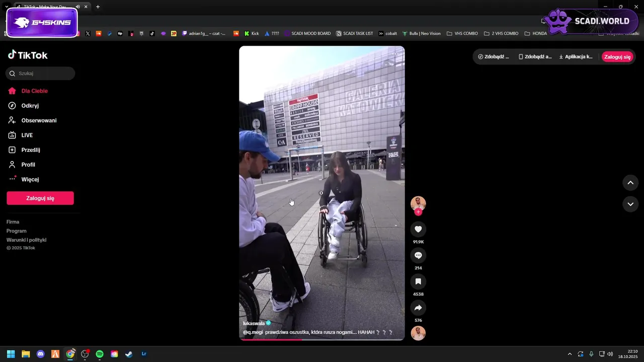Open File Explorer from the taskbar
The width and height of the screenshot is (644, 362).
pyautogui.click(x=26, y=354)
